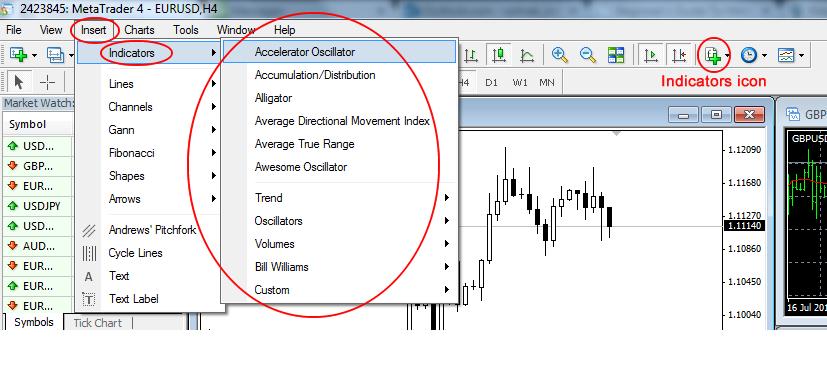
Task: Click the Symbol column header
Action: pos(38,124)
